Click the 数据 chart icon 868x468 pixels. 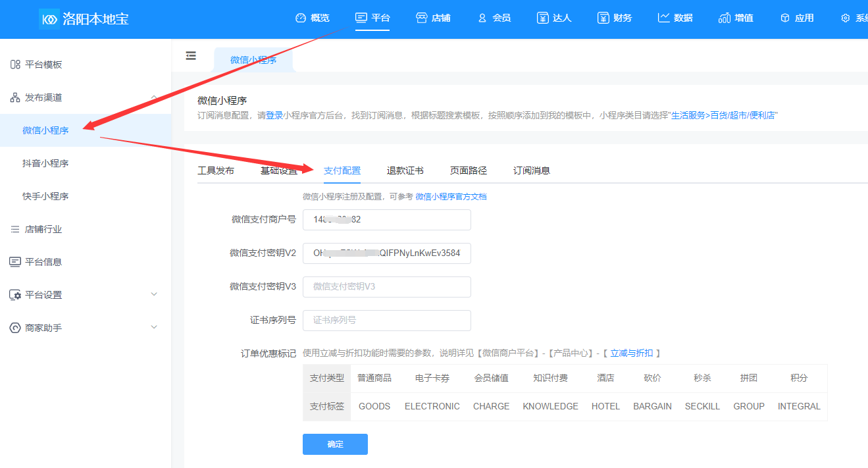[x=663, y=18]
